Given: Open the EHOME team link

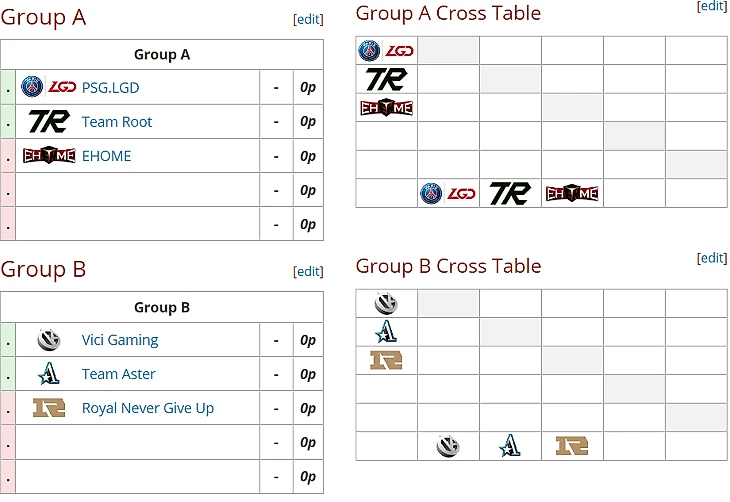Looking at the screenshot, I should (x=106, y=156).
